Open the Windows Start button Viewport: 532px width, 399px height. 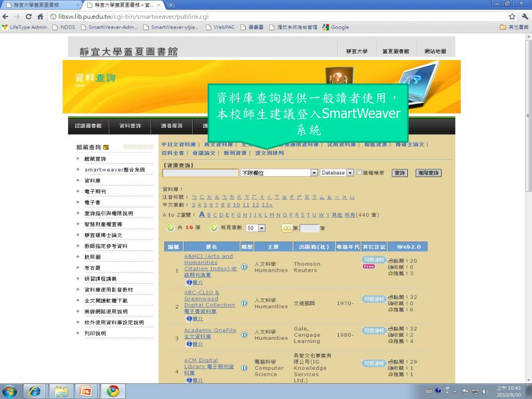[x=10, y=391]
